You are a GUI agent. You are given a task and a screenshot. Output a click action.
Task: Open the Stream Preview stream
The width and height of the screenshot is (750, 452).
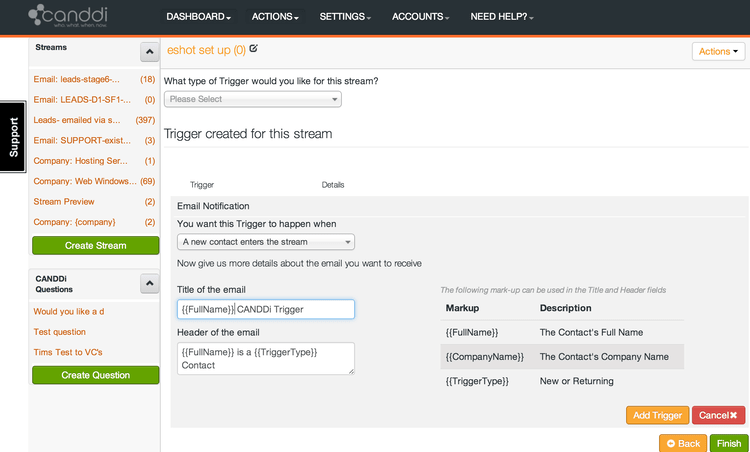click(64, 202)
